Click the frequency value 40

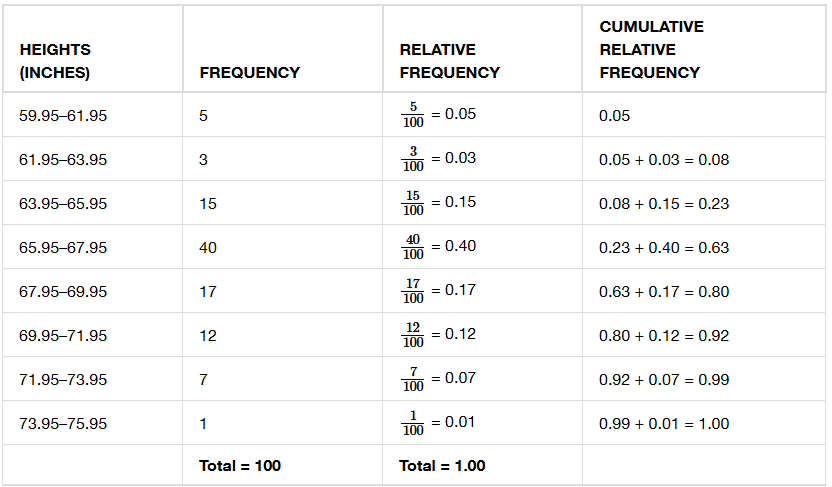(x=208, y=248)
